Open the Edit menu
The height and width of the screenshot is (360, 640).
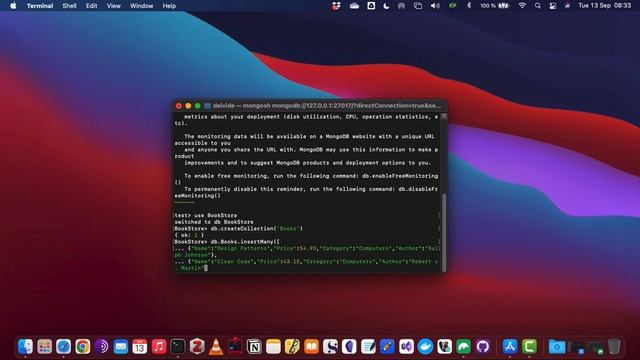91,6
